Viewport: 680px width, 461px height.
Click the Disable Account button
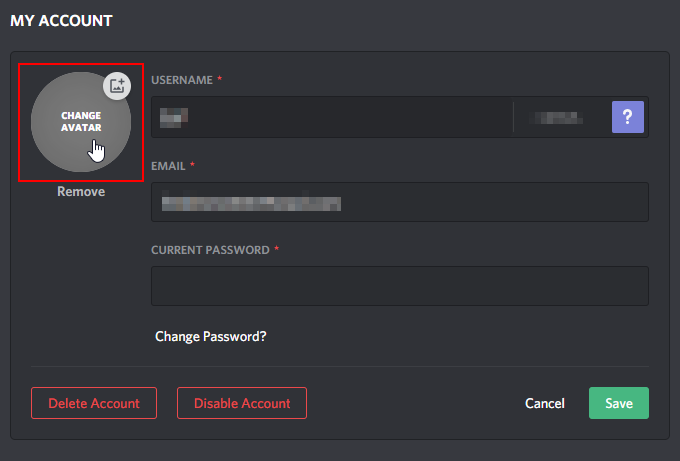tap(242, 403)
